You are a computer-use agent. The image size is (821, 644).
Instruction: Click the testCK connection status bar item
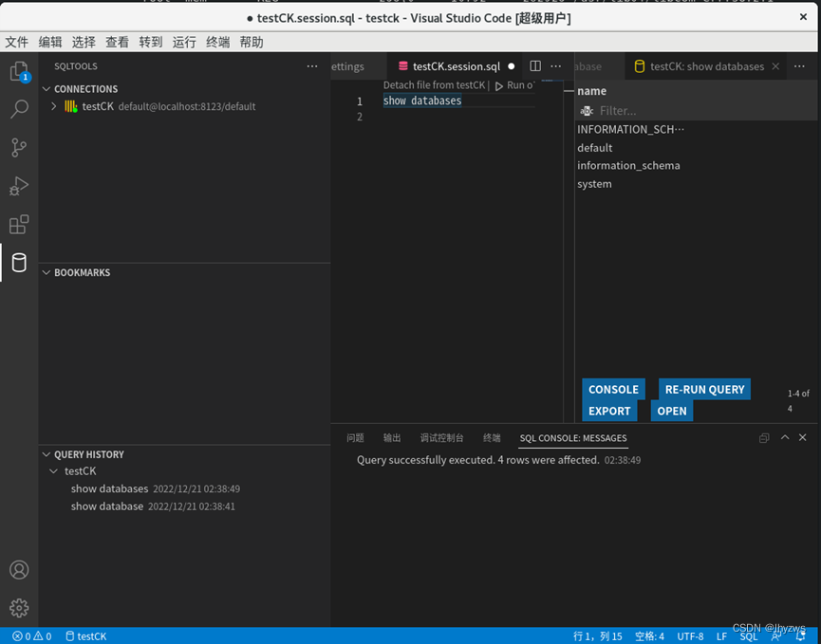point(85,636)
